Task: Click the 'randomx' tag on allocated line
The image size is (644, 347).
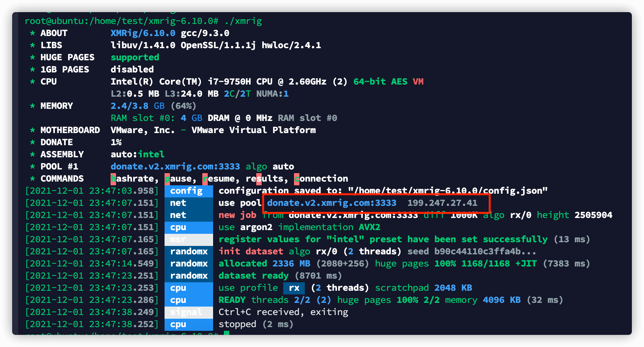Action: click(189, 263)
